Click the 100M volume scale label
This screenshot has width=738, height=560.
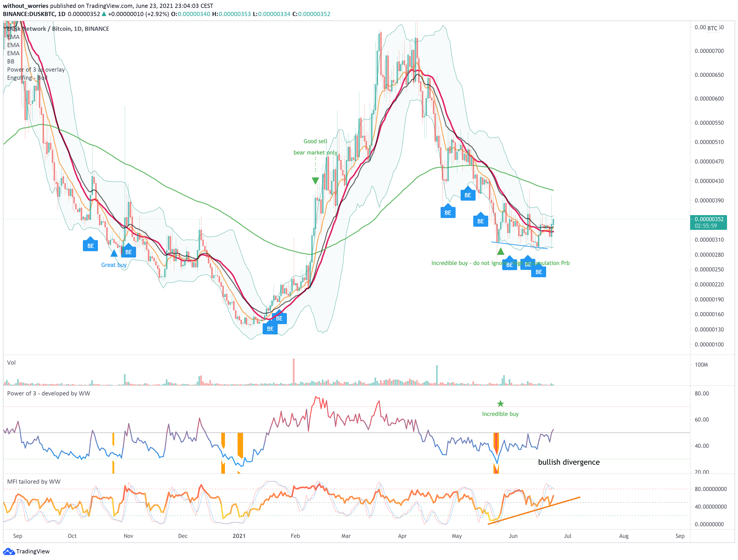click(701, 365)
